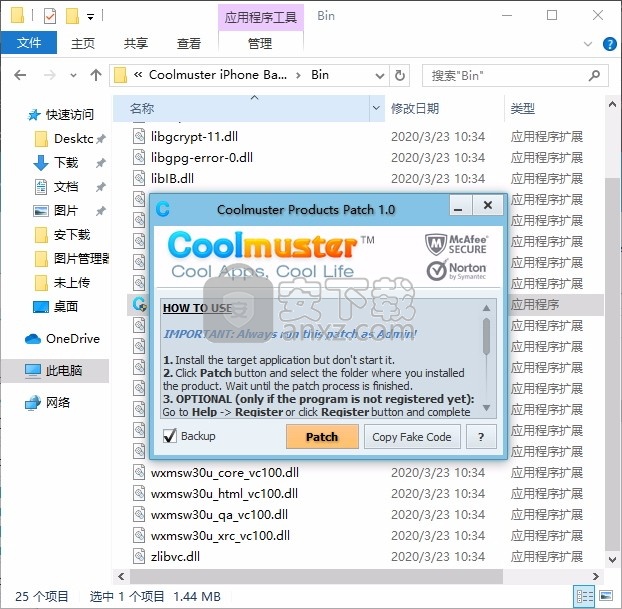The height and width of the screenshot is (609, 622).
Task: Click the Patch button
Action: pos(322,436)
